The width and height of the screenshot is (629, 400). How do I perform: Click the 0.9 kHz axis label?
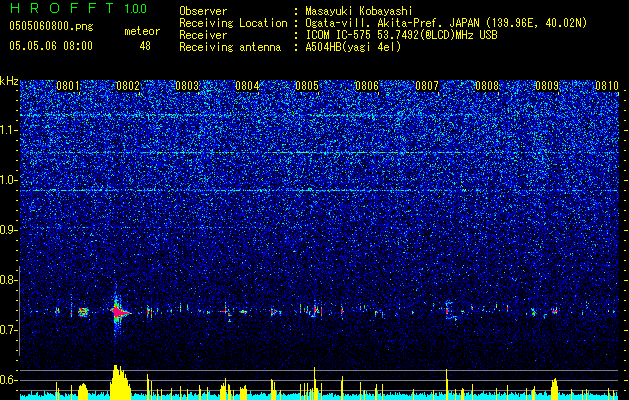[9, 230]
